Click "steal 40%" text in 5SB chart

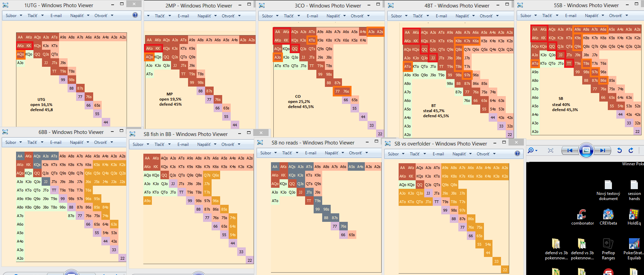tap(561, 105)
